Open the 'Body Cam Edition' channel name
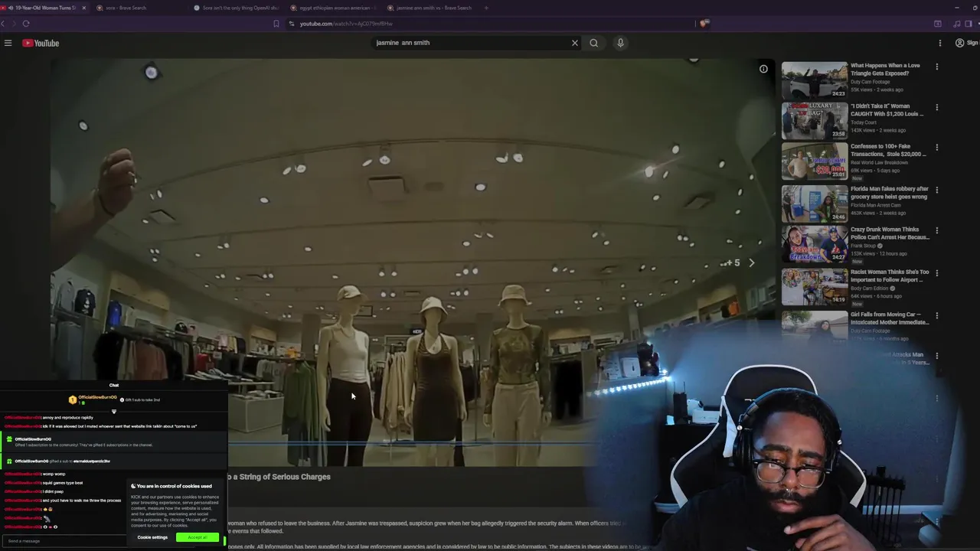 (x=869, y=288)
